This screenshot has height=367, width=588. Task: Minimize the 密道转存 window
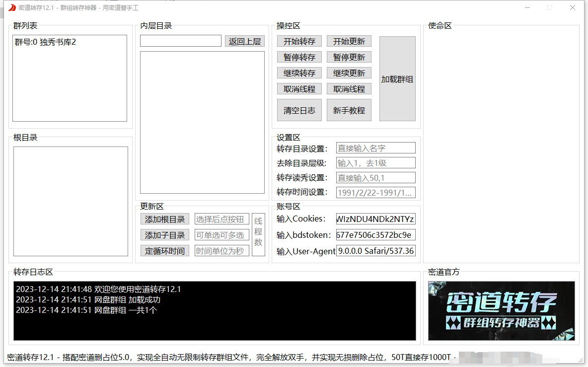click(x=527, y=7)
